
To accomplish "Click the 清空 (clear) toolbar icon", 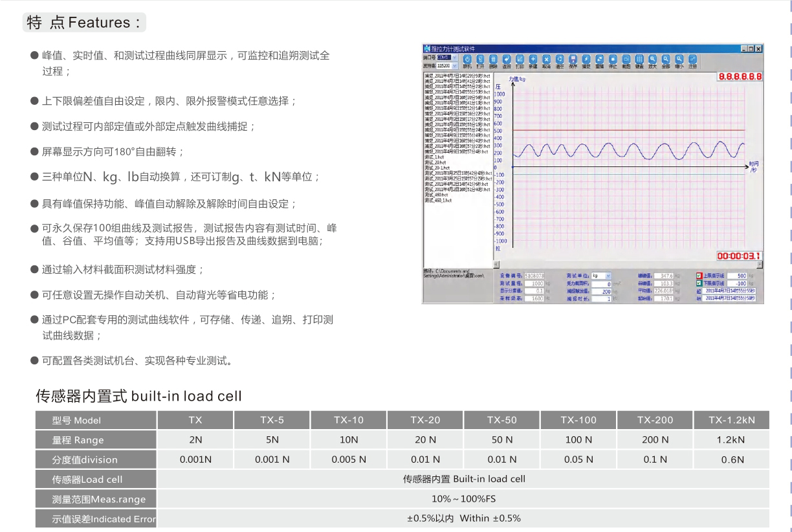I will pos(559,59).
